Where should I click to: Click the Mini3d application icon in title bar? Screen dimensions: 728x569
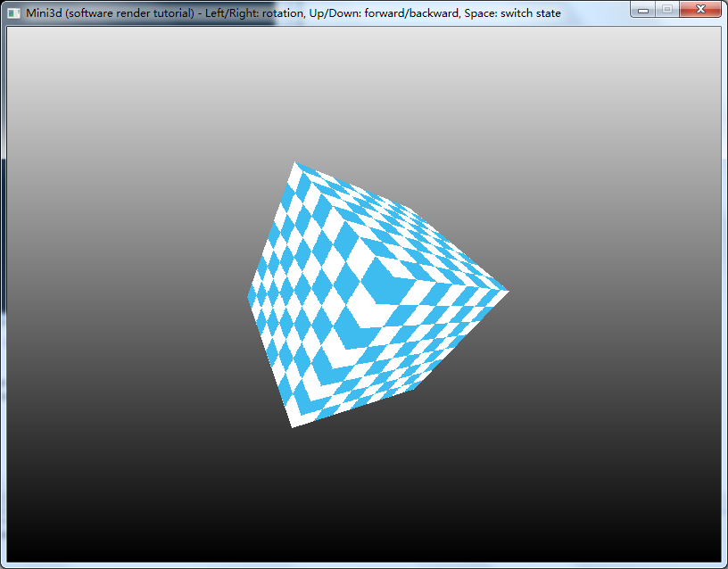[13, 13]
